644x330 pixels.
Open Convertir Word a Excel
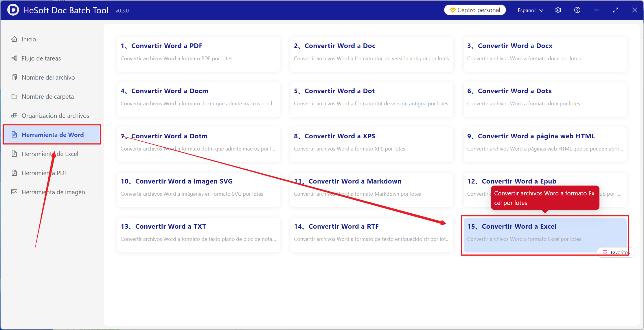click(x=545, y=235)
